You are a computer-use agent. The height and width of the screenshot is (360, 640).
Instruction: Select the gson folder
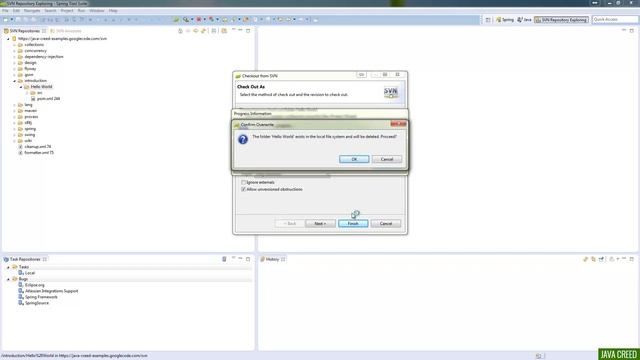pos(29,75)
